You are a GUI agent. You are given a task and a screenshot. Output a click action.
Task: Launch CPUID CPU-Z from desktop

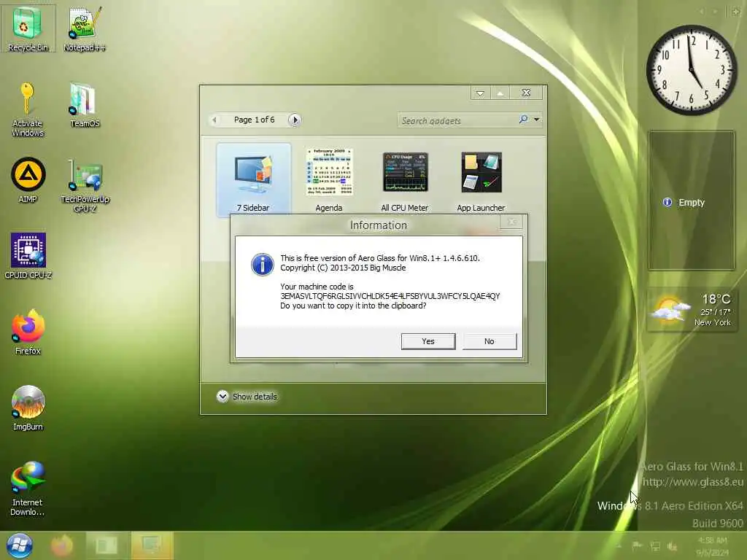coord(28,256)
